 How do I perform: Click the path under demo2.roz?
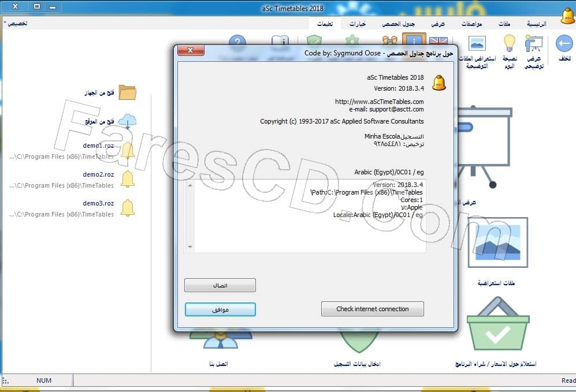(x=62, y=185)
